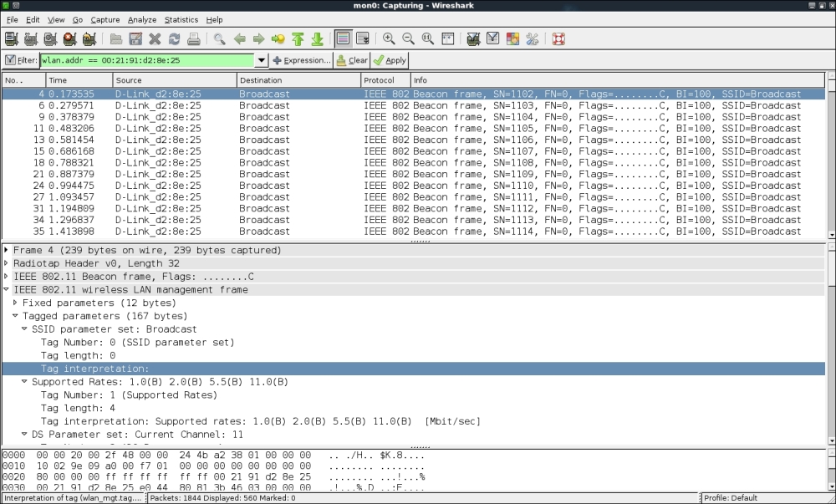Clear the display filter
This screenshot has height=504, width=836.
click(x=352, y=60)
